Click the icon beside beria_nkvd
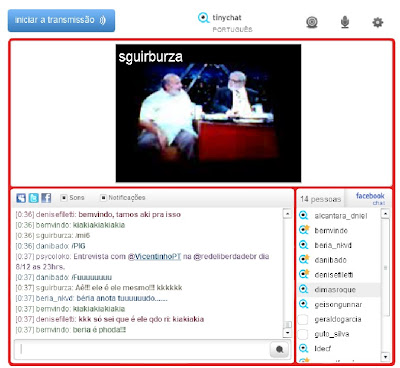 coord(303,245)
